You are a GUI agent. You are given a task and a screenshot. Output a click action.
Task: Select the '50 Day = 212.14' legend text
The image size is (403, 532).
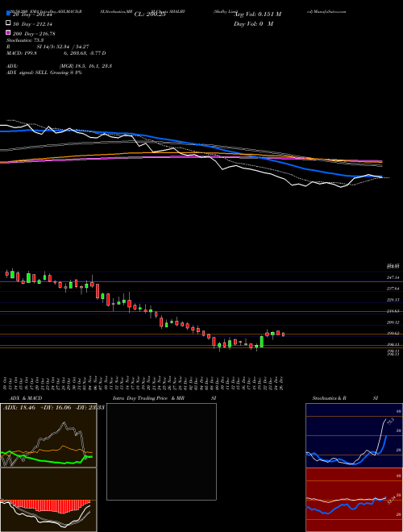(x=34, y=23)
